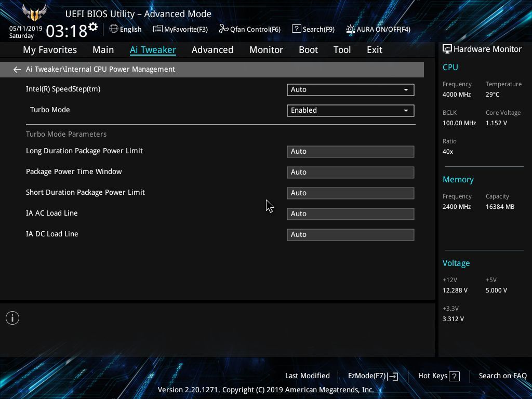
Task: Click the Search question mark icon
Action: pos(296,29)
